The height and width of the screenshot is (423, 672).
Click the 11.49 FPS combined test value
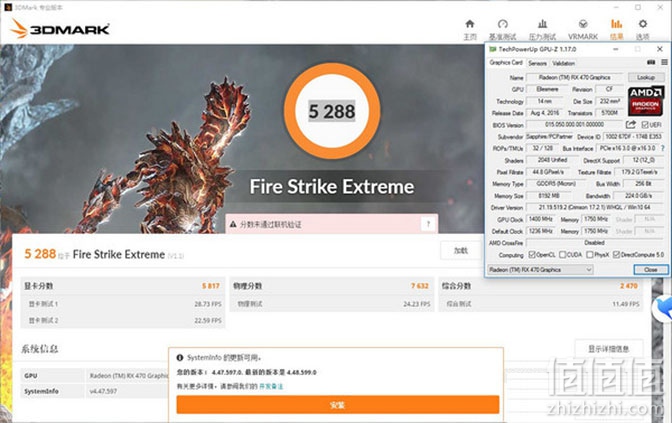[626, 304]
